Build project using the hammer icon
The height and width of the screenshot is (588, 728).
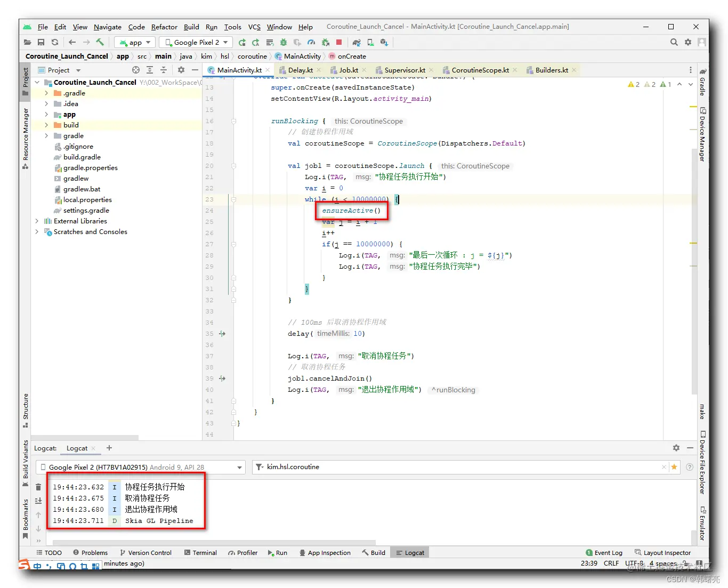click(x=100, y=42)
